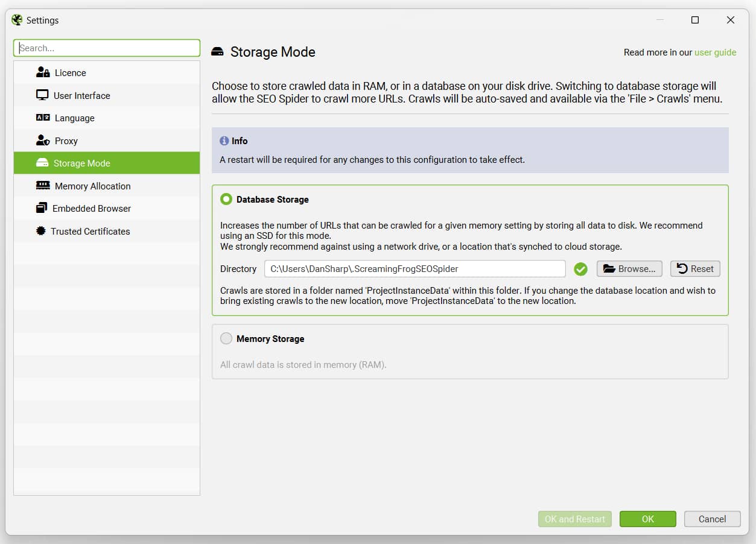Confirm settings with the OK button
This screenshot has height=544, width=756.
click(x=647, y=519)
